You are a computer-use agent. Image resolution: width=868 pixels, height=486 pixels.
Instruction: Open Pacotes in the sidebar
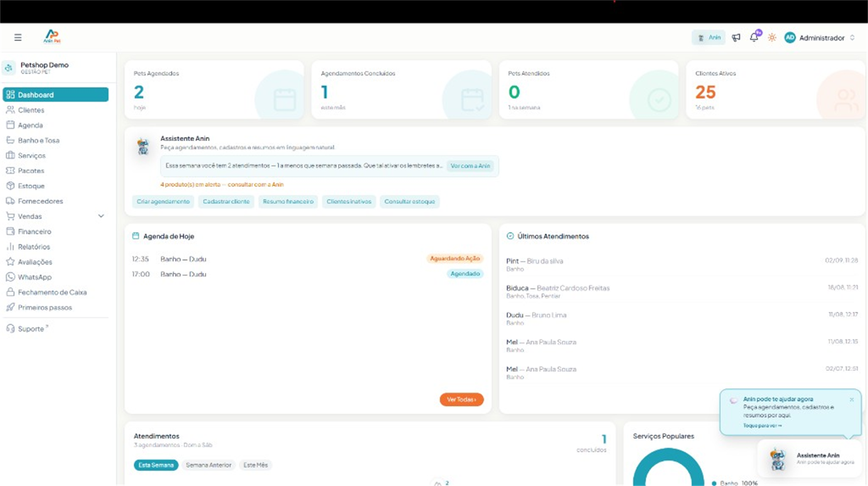click(x=56, y=171)
